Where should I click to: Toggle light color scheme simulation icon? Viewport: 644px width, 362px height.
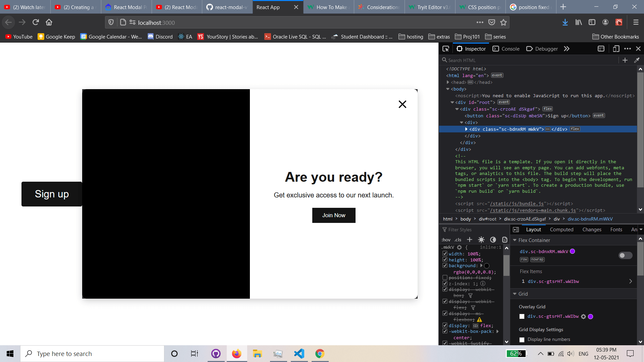pos(481,240)
